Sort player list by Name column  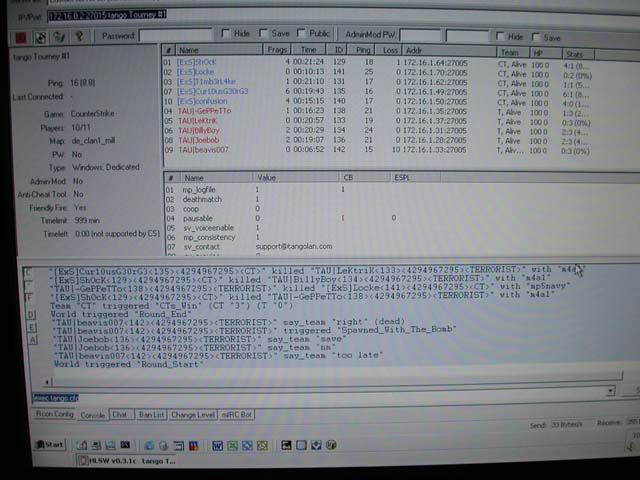coord(219,50)
